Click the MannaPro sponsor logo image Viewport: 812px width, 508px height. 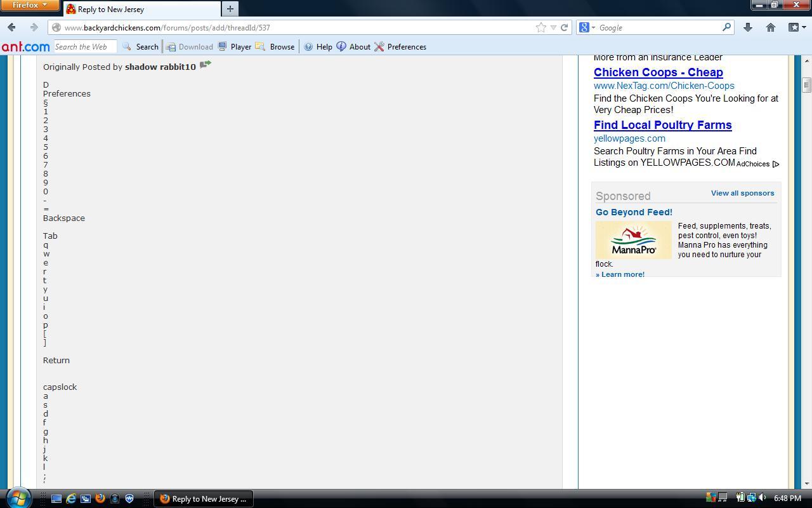[x=633, y=240]
